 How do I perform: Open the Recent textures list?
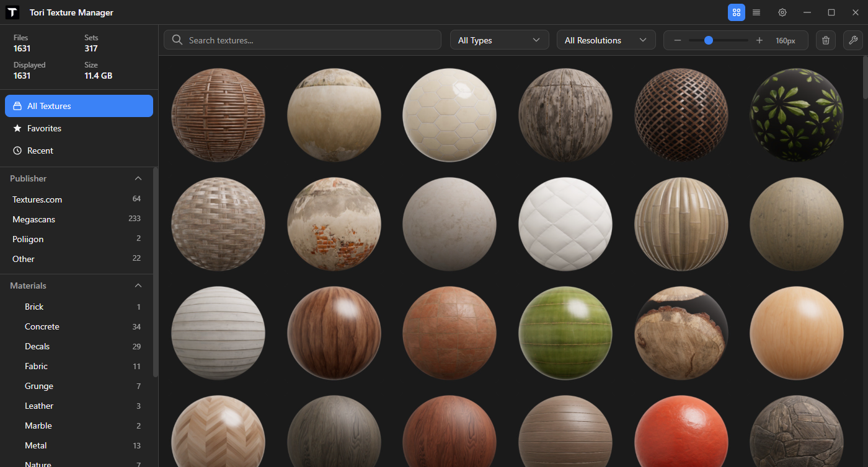40,151
